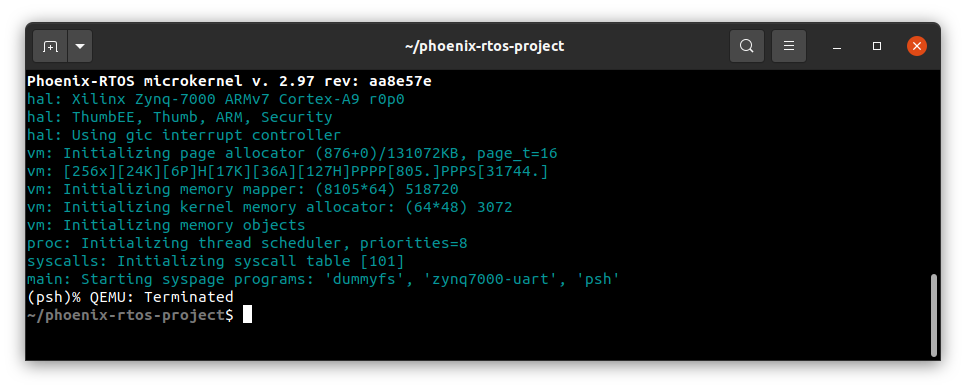966x389 pixels.
Task: Click the memory mapper line
Action: click(x=243, y=189)
